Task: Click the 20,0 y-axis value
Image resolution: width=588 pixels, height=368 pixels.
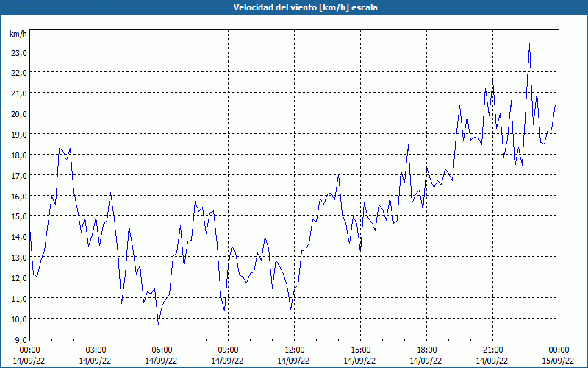Action: [x=19, y=115]
